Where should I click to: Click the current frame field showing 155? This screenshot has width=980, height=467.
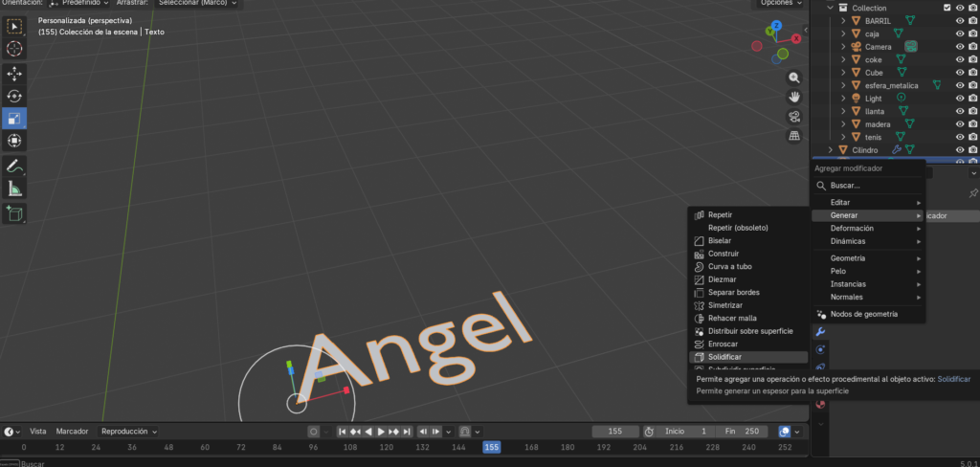615,432
